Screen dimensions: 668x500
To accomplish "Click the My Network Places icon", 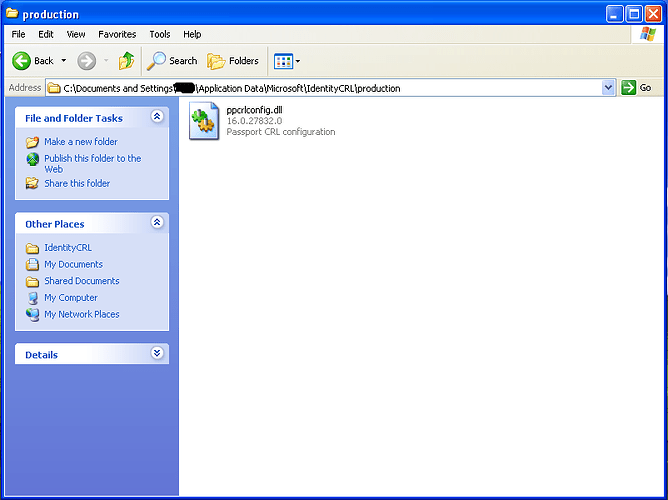I will [x=32, y=315].
